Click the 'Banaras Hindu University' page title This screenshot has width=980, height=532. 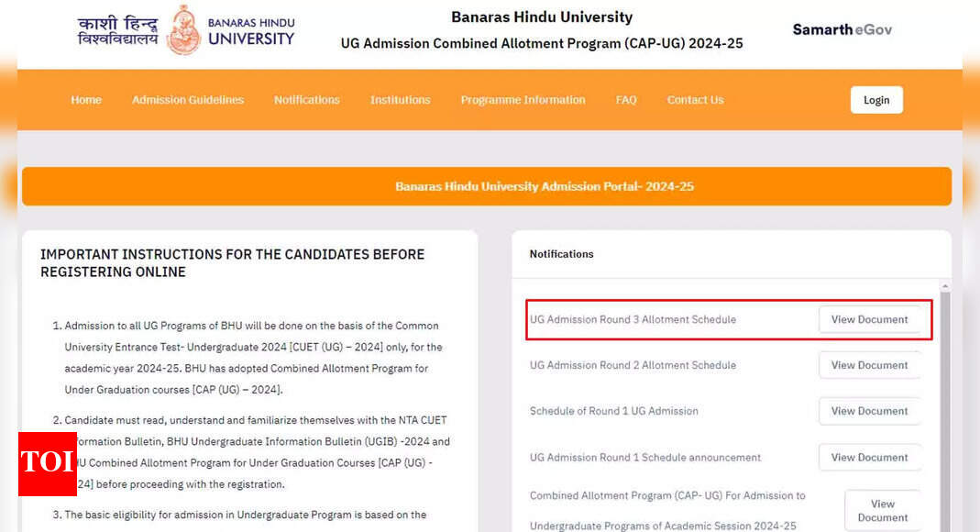(542, 17)
